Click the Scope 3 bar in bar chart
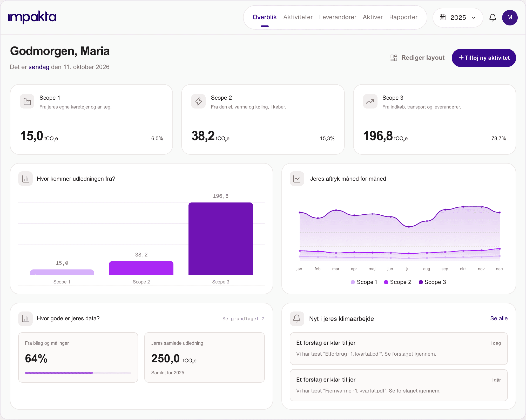Viewport: 526px width, 420px height. (x=220, y=239)
